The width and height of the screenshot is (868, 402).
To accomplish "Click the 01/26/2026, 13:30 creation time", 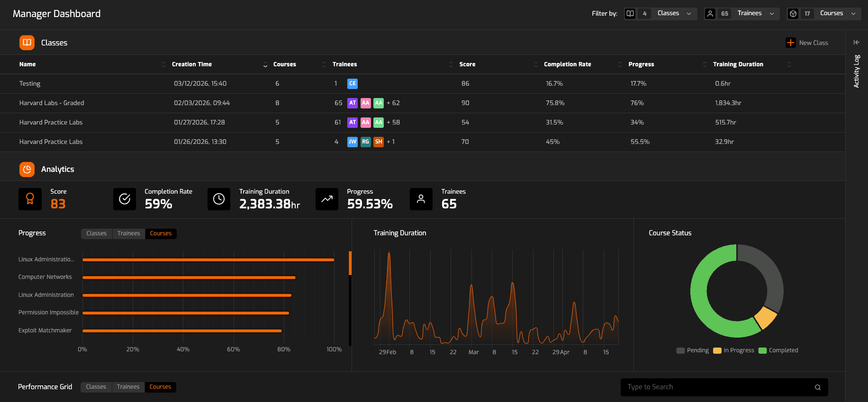I will click(x=200, y=142).
